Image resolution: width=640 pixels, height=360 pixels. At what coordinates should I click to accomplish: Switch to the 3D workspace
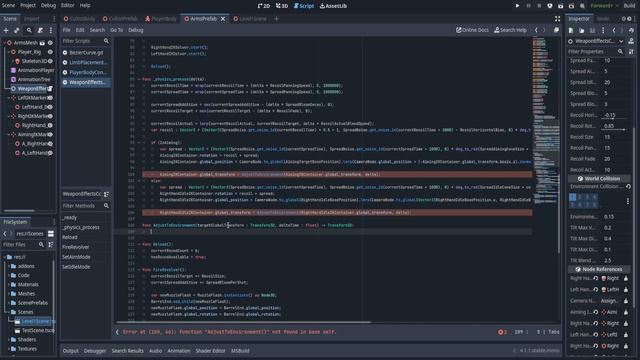click(282, 6)
